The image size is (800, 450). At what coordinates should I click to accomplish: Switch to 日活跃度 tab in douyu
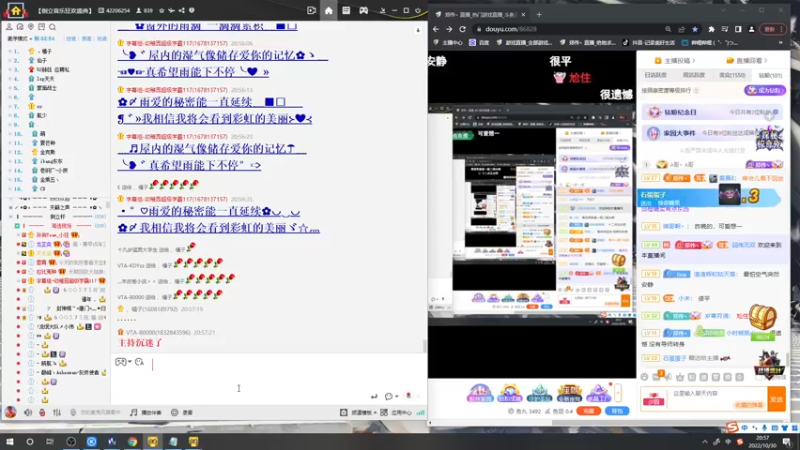point(655,75)
